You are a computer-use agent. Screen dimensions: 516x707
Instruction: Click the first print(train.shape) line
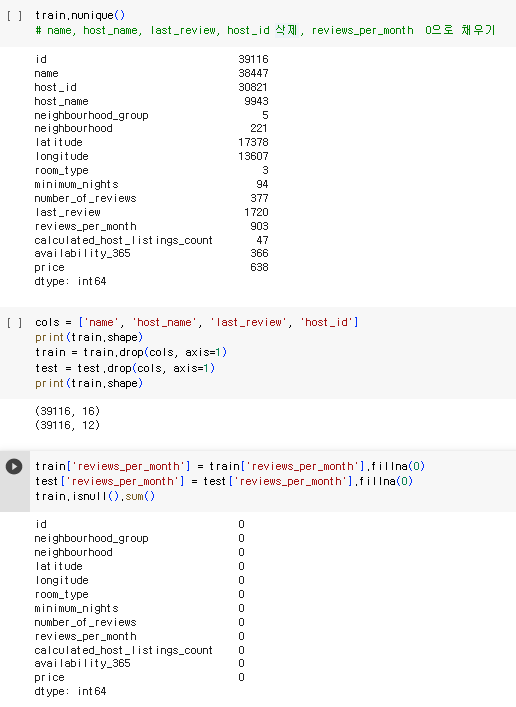click(89, 337)
